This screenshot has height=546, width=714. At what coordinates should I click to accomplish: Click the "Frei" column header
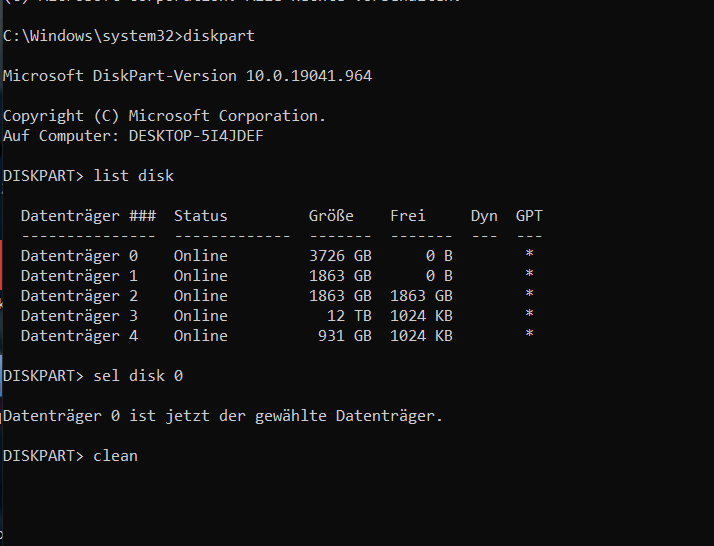[408, 216]
